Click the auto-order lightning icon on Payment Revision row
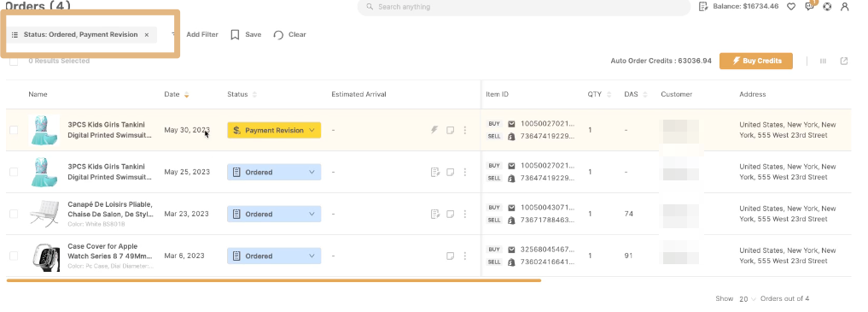This screenshot has width=868, height=312. tap(434, 130)
